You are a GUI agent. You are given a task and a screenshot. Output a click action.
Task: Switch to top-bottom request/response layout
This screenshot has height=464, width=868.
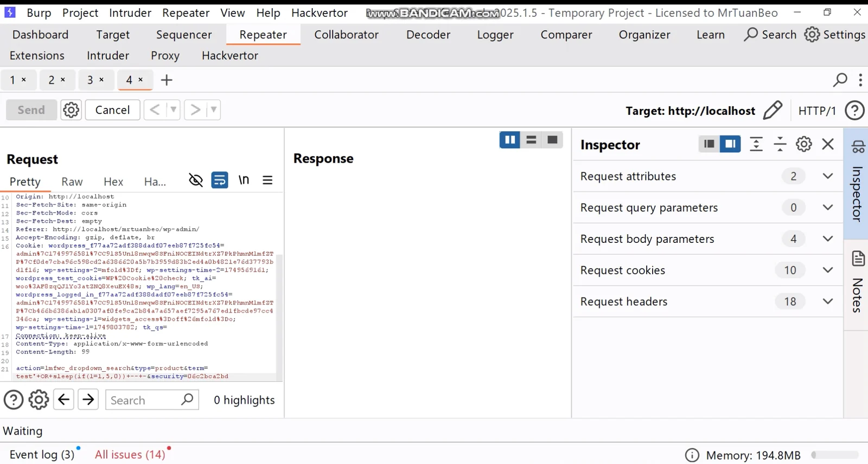tap(531, 140)
